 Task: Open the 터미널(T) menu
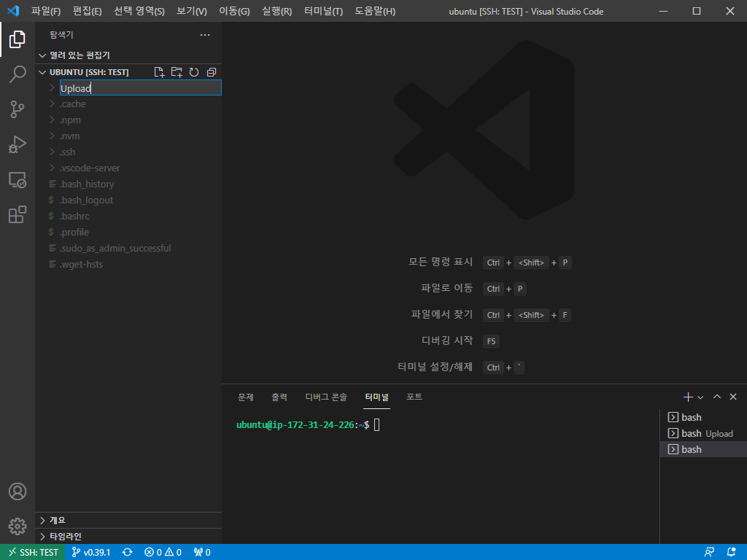point(323,11)
